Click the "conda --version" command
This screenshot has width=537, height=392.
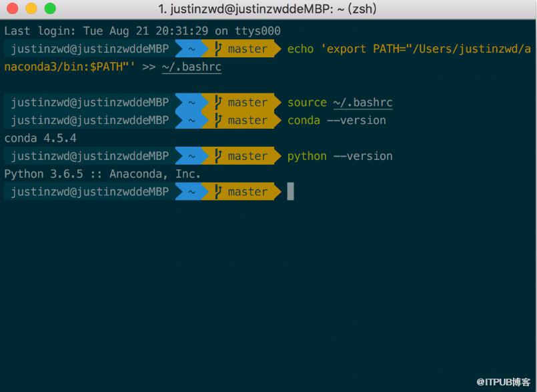point(337,120)
